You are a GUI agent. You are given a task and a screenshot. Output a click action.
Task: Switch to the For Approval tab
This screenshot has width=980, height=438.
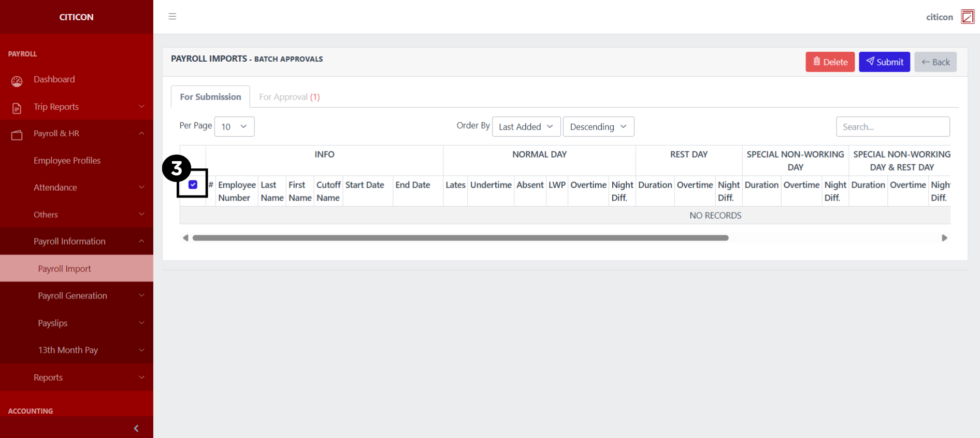289,97
